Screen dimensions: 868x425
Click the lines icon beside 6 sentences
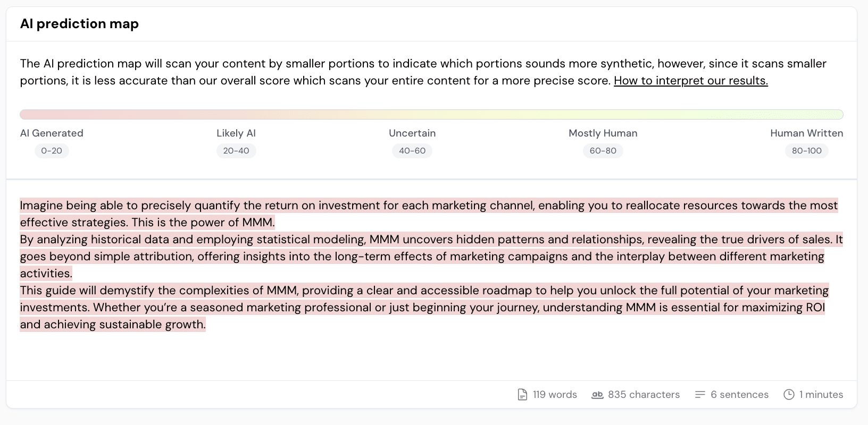pos(700,395)
